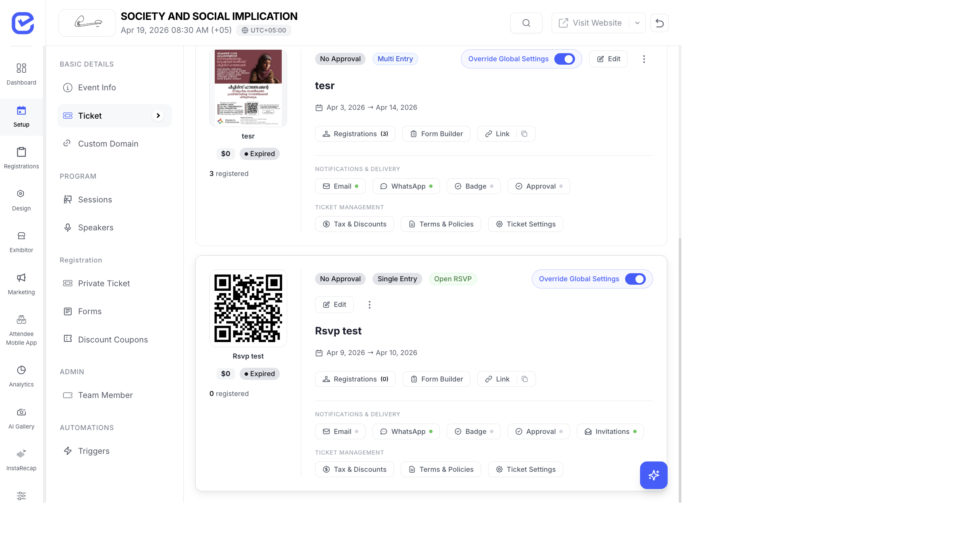The width and height of the screenshot is (980, 551).
Task: Disable Override Global Settings on tesr ticket
Action: point(565,59)
